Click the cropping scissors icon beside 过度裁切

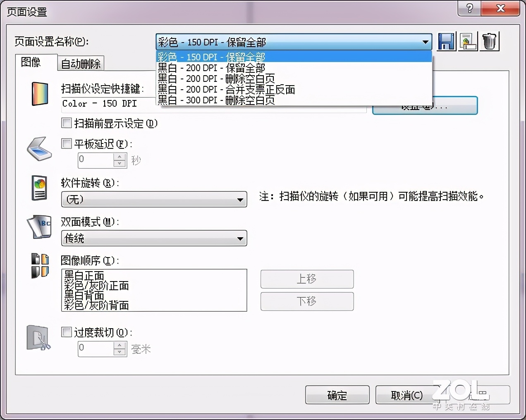pos(37,337)
